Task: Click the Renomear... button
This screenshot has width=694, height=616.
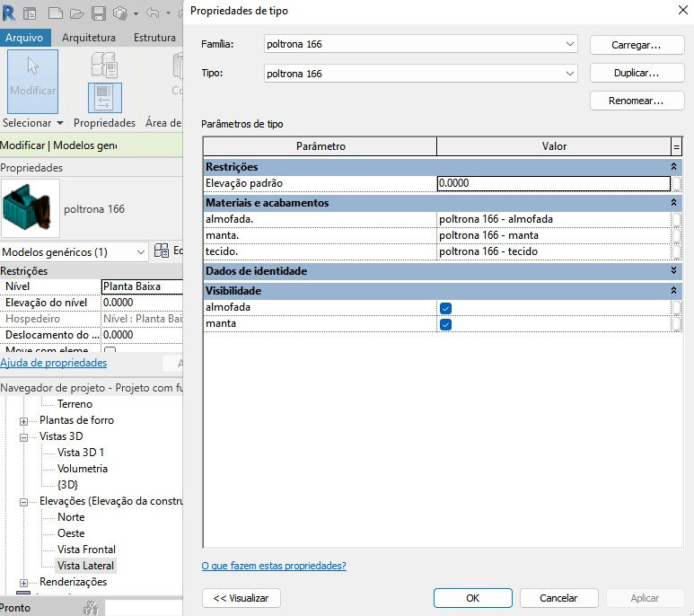Action: tap(637, 101)
